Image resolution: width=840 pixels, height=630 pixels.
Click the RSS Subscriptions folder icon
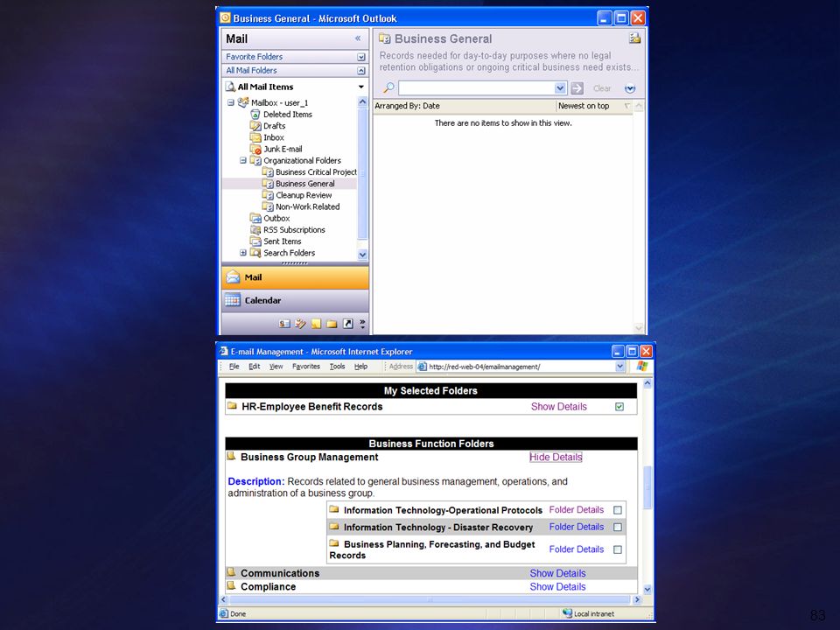[x=255, y=230]
